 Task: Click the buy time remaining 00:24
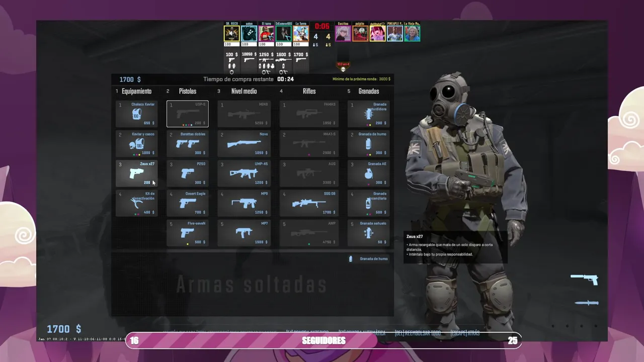285,79
